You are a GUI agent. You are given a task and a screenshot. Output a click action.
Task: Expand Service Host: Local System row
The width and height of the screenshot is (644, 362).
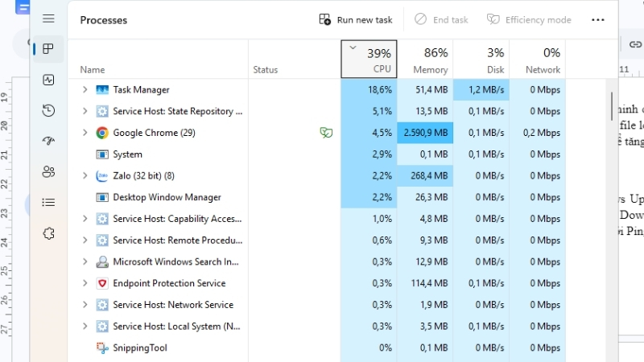(x=85, y=327)
